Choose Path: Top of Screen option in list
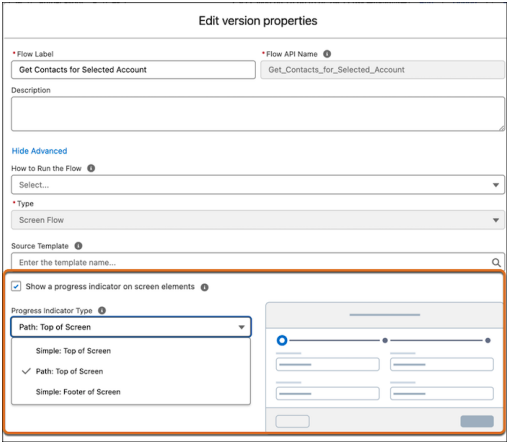510x445 pixels. point(69,371)
